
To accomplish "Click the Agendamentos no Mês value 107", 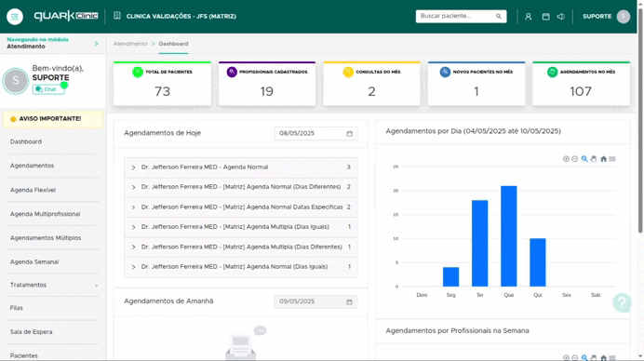I will point(581,91).
